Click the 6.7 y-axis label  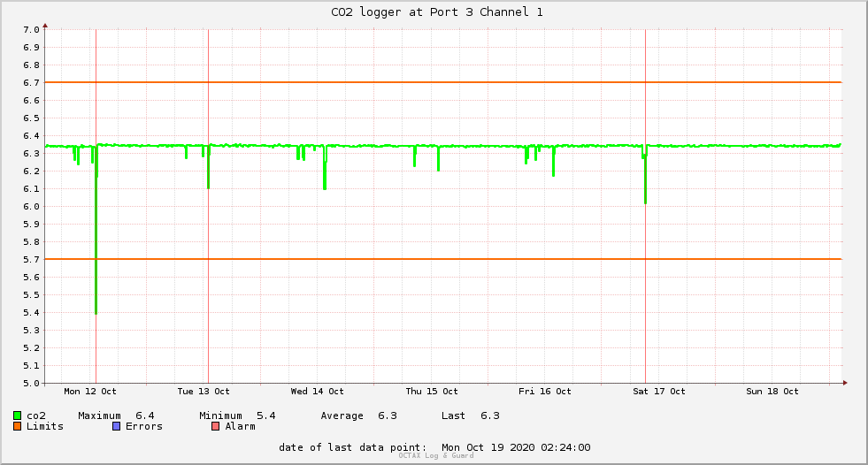pyautogui.click(x=32, y=82)
